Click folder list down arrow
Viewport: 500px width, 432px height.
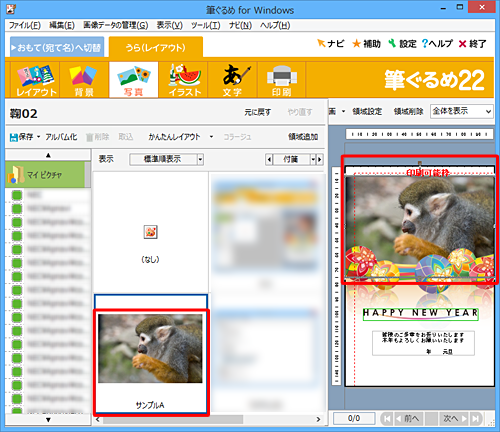coord(48,420)
